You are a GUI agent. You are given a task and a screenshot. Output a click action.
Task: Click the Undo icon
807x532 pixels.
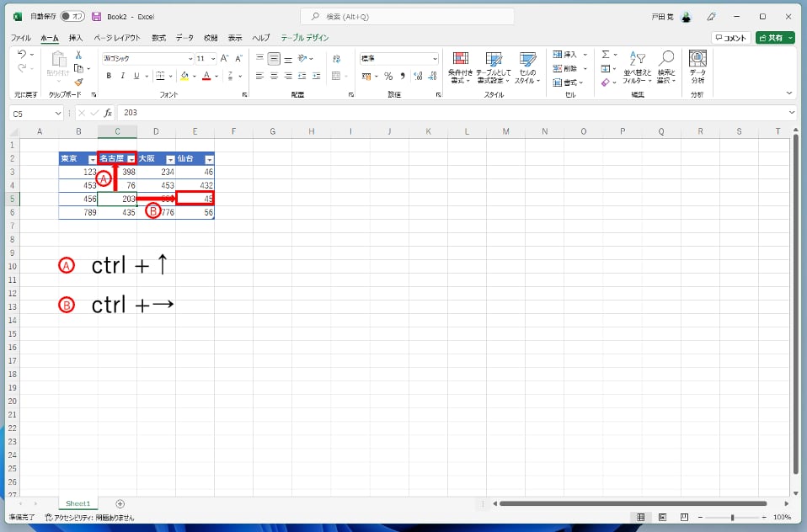click(x=22, y=54)
